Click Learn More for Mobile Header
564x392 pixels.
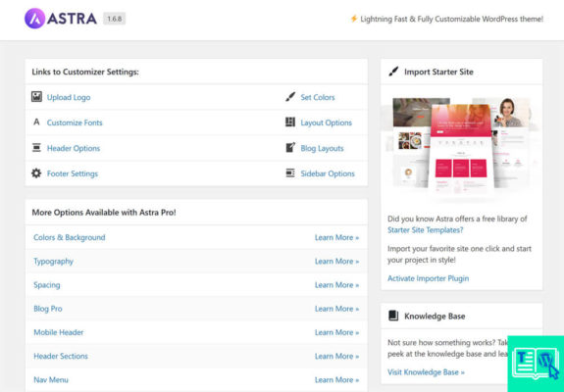[336, 332]
